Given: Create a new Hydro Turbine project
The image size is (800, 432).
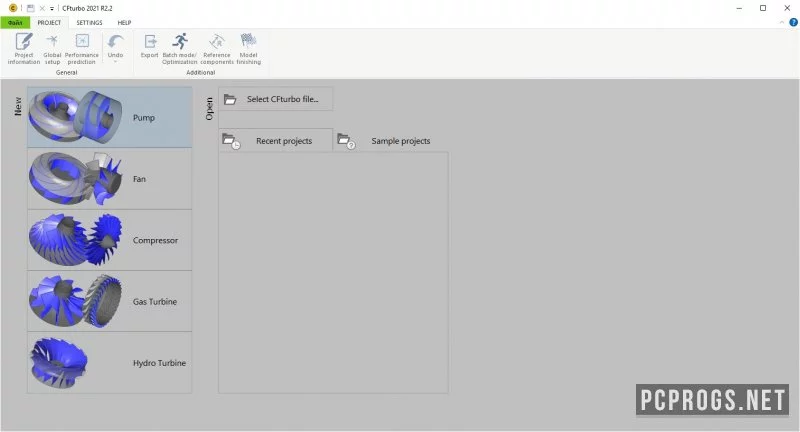Looking at the screenshot, I should tap(110, 362).
